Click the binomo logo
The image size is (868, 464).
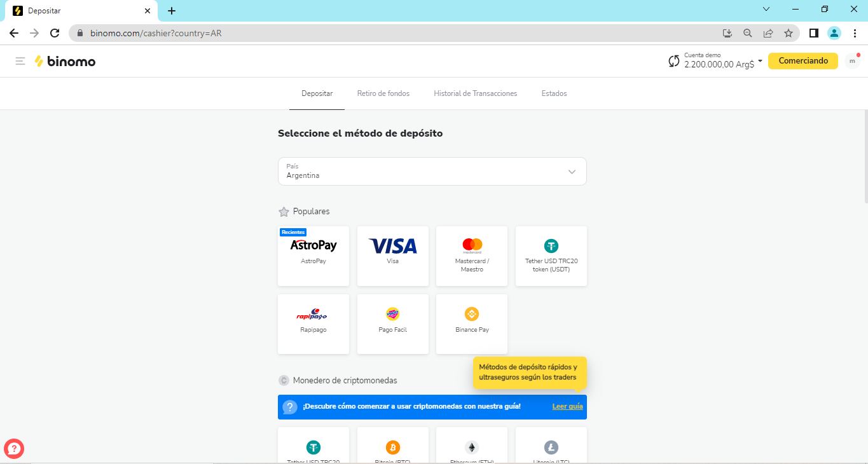65,61
